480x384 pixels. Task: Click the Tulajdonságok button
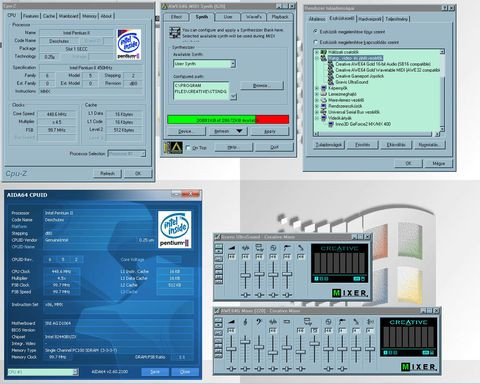[328, 145]
